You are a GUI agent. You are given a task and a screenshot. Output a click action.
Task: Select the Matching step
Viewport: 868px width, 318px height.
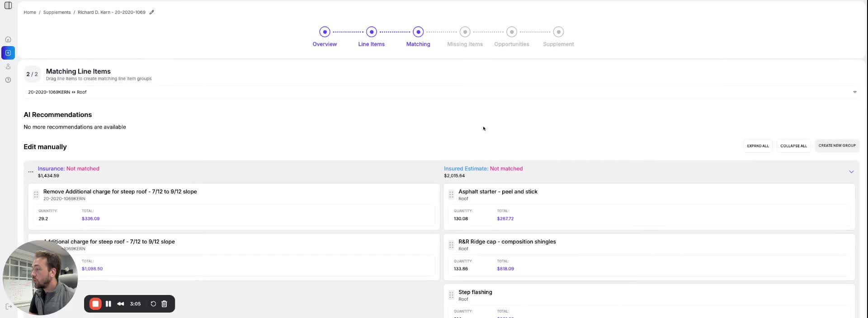click(418, 44)
